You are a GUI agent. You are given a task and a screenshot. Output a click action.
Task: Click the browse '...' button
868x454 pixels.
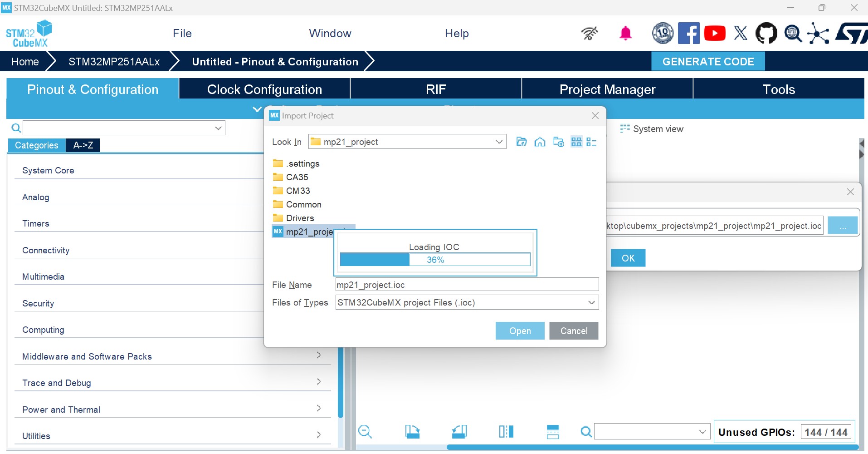tap(843, 226)
